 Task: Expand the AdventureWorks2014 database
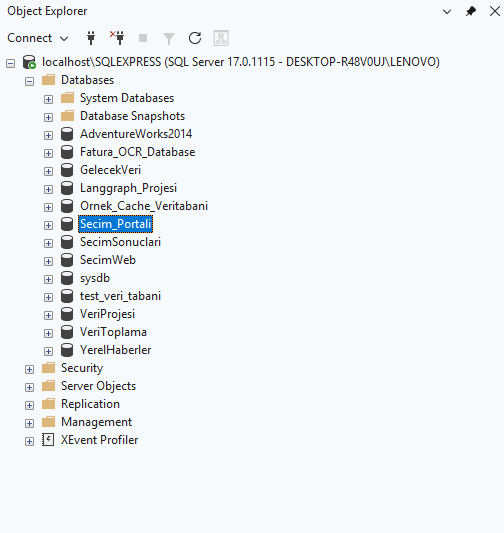(48, 135)
